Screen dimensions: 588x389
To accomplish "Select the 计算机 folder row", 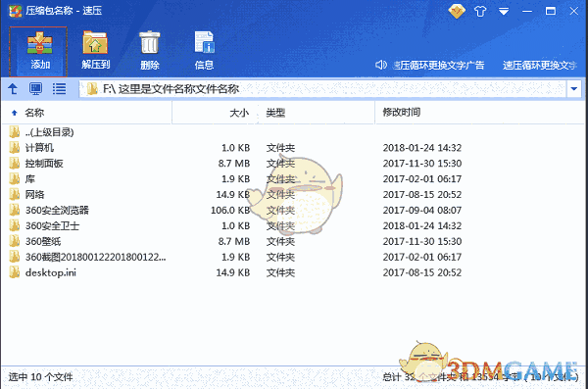I will [x=292, y=148].
